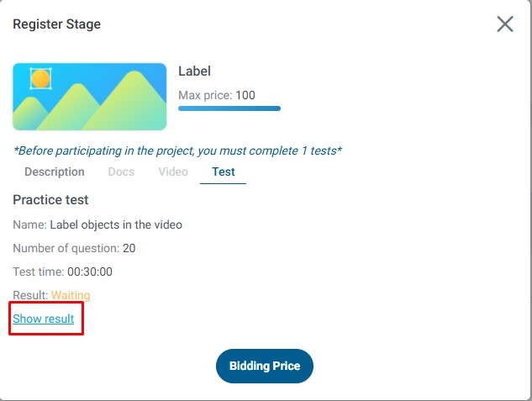Click the Register Stage dialog title
Screen dimensions: 532x401
click(56, 24)
